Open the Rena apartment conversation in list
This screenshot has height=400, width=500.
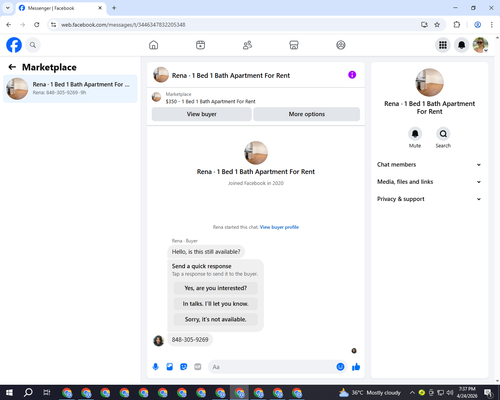(x=70, y=89)
